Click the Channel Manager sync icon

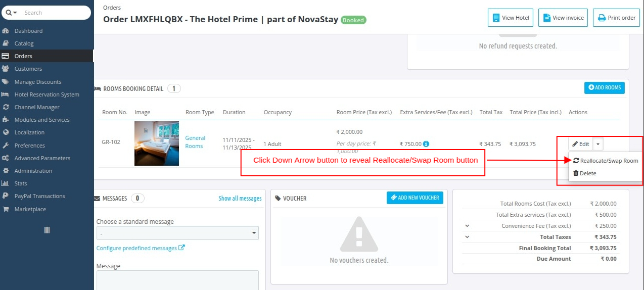[x=6, y=107]
